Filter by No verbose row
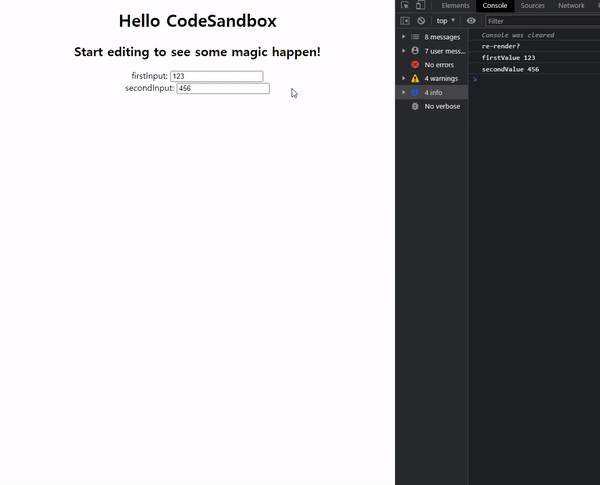600x485 pixels. coord(432,106)
